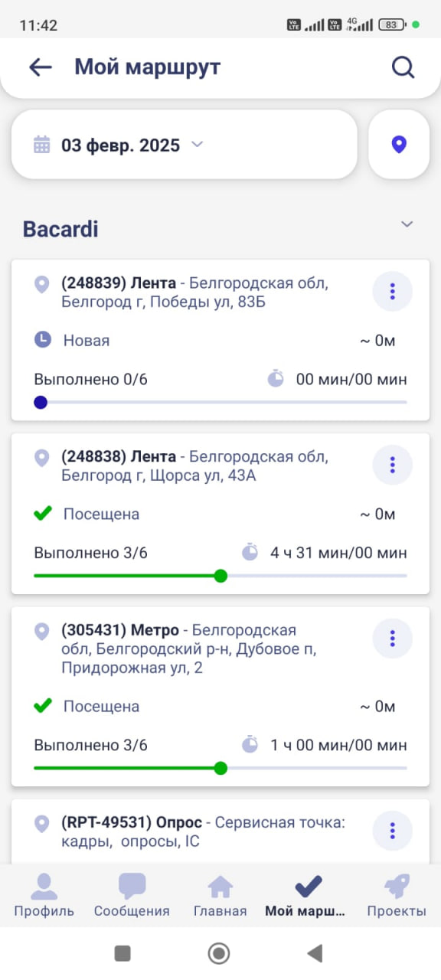Open search with the magnifier icon

403,67
